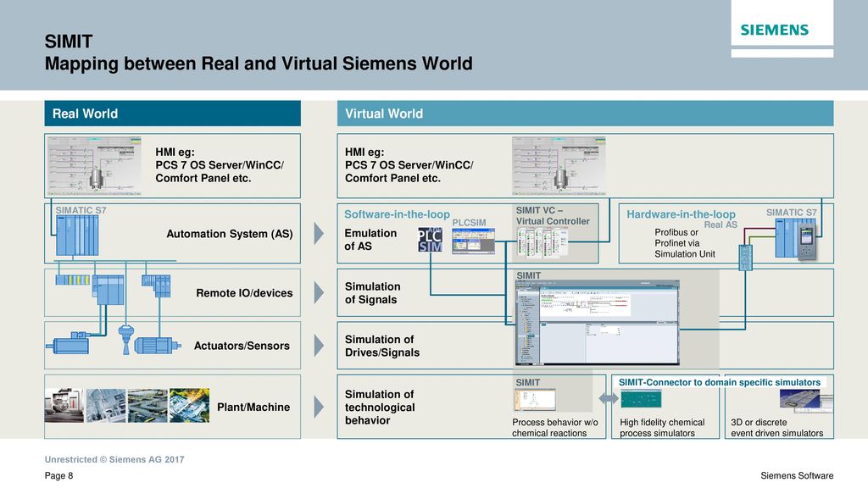Click the High fidelity chemical process simulators caption
The image size is (868, 488).
coord(662,428)
